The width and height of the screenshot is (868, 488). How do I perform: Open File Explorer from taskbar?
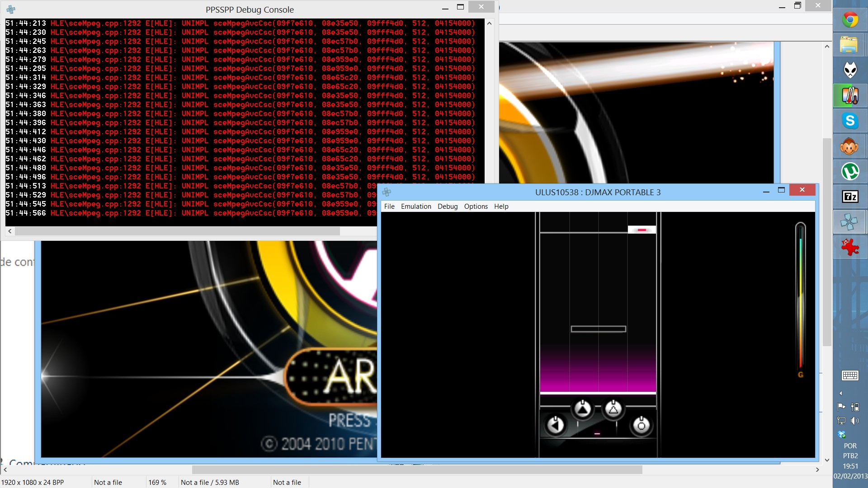tap(850, 45)
